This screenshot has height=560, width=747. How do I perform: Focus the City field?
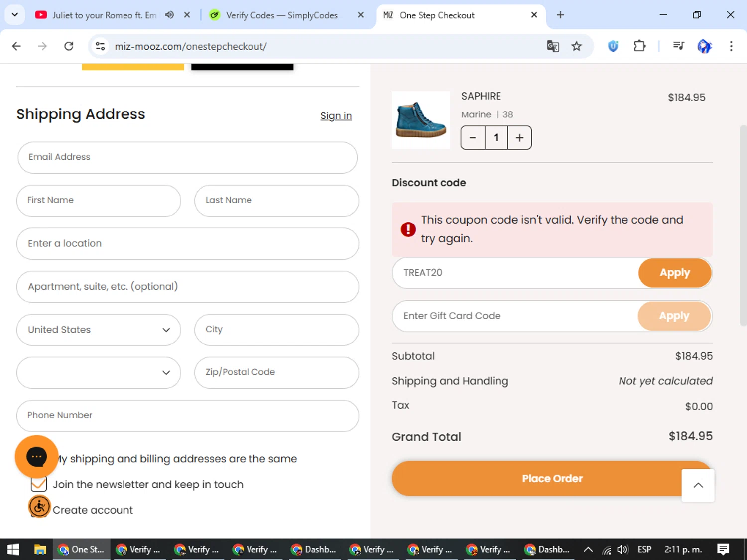pyautogui.click(x=276, y=330)
